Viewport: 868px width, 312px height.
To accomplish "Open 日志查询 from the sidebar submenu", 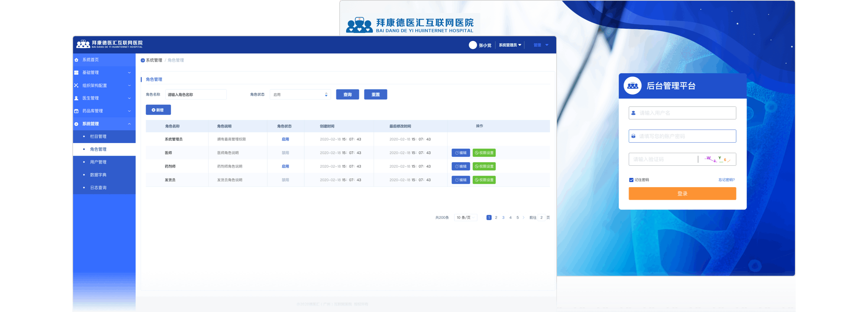I will click(x=98, y=187).
